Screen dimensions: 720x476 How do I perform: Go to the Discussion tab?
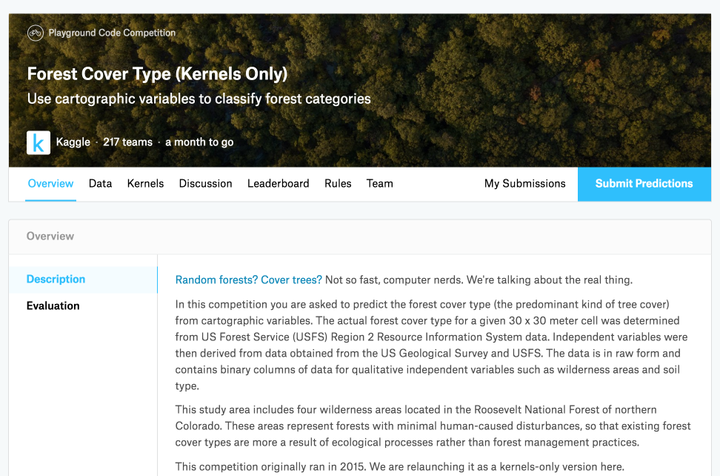(205, 184)
